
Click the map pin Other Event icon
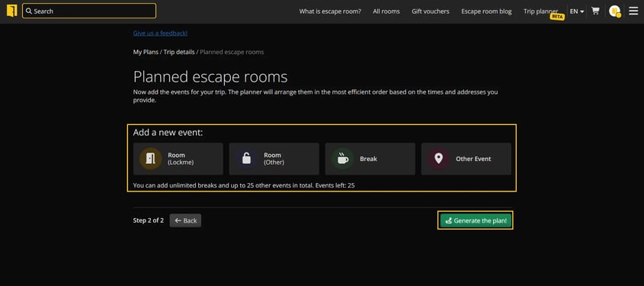[439, 159]
